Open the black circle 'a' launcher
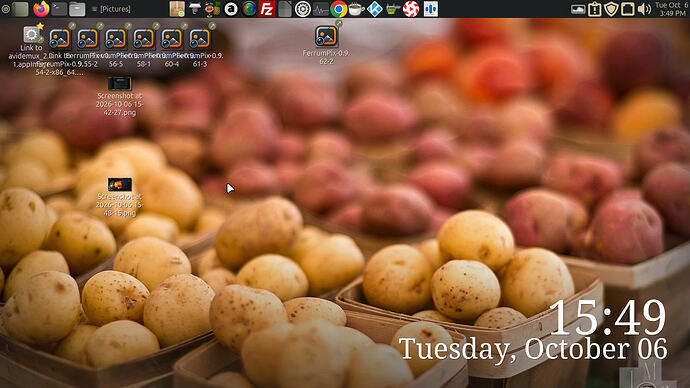This screenshot has width=690, height=388. pyautogui.click(x=231, y=9)
